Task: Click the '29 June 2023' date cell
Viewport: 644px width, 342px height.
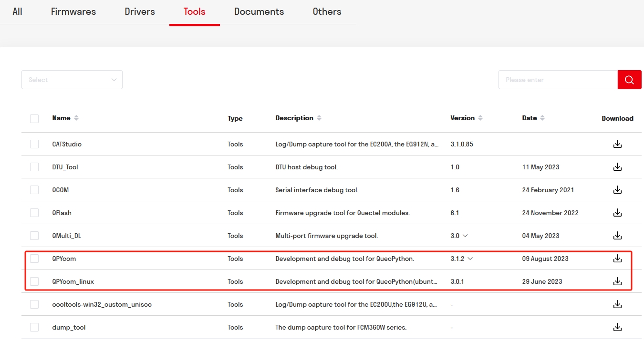Action: (542, 281)
